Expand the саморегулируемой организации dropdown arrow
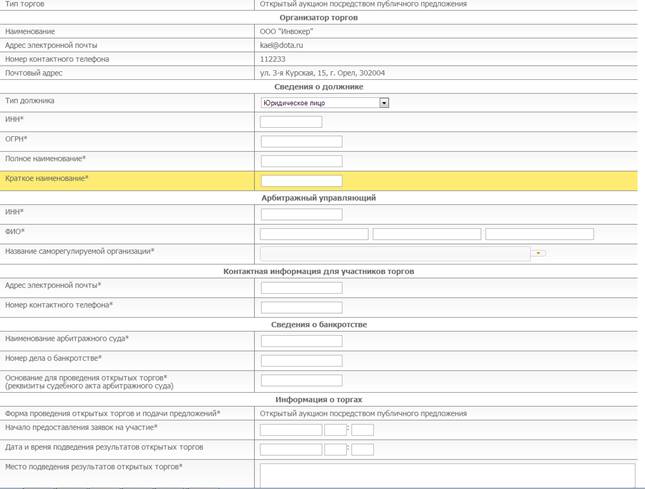Viewport: 645px width, 489px height. point(539,254)
